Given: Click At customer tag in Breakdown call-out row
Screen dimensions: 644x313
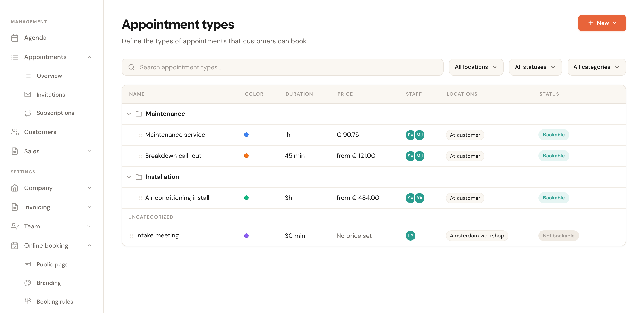Looking at the screenshot, I should coord(465,156).
